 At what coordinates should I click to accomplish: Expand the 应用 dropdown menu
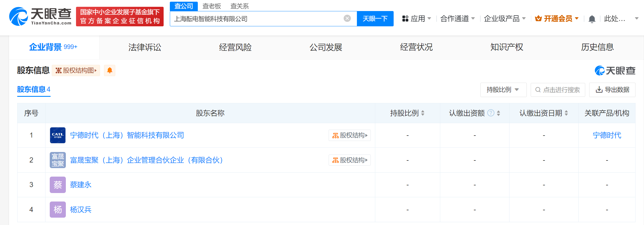417,19
